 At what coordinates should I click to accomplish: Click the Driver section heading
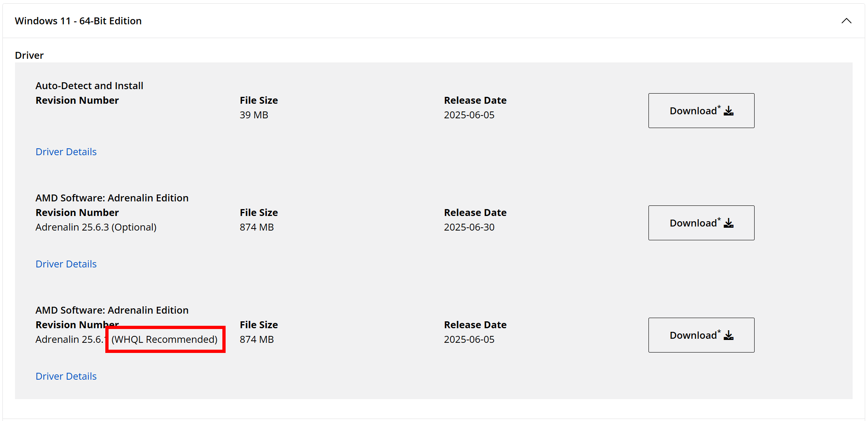tap(29, 55)
